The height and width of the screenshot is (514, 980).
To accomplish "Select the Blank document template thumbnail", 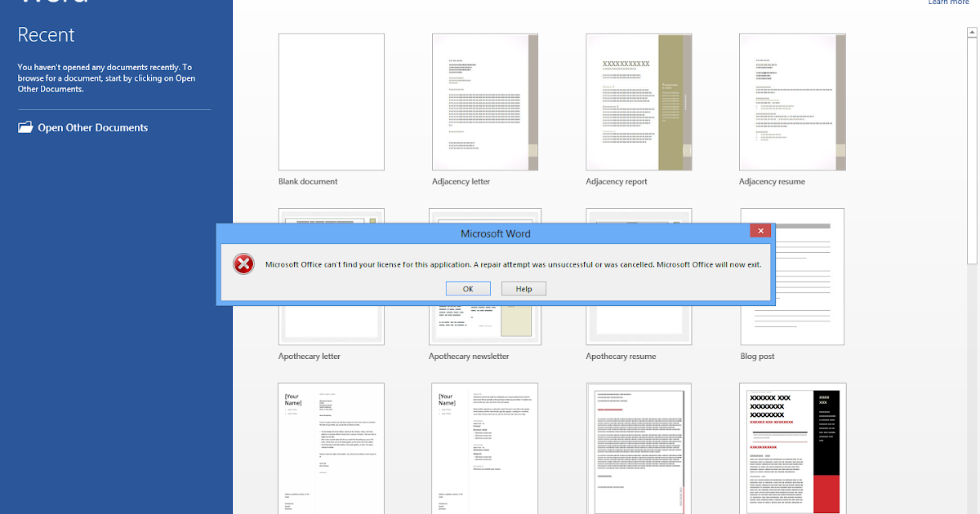I will point(332,102).
